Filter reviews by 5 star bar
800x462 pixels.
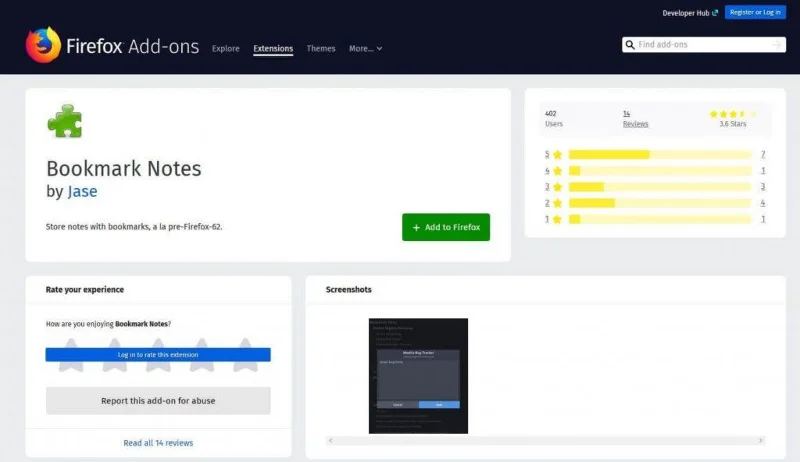659,155
